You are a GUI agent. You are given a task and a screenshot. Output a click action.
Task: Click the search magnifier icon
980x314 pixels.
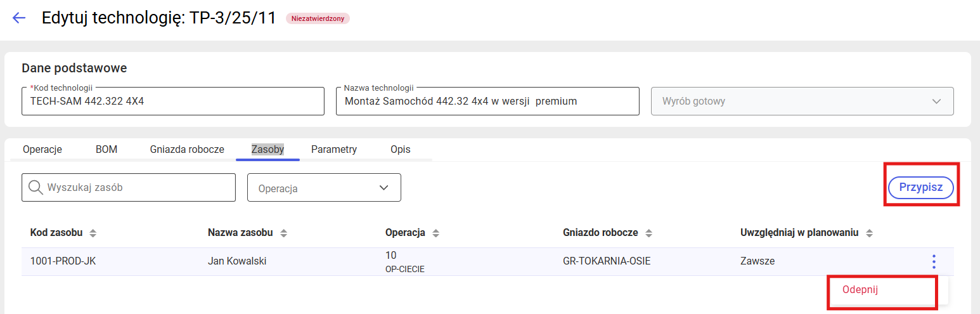36,187
